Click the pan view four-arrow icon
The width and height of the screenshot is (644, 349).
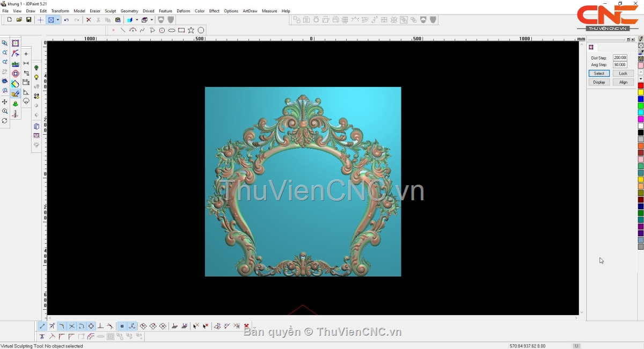click(x=5, y=102)
